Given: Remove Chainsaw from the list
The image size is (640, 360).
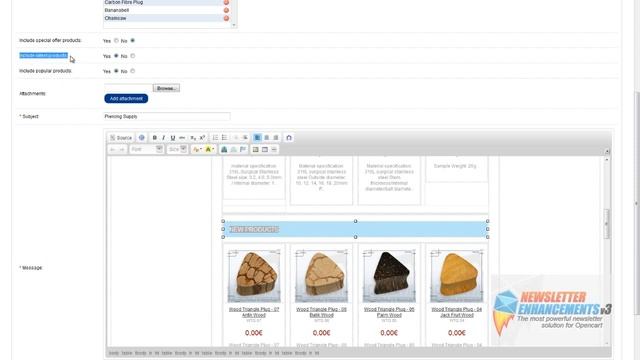Looking at the screenshot, I should (226, 18).
